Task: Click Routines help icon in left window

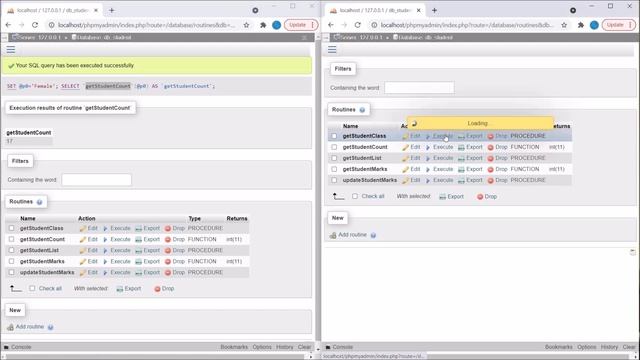Action: (x=40, y=202)
